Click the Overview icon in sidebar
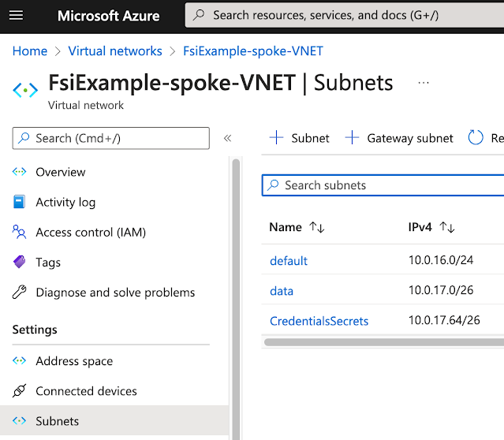The image size is (504, 440). pos(20,172)
